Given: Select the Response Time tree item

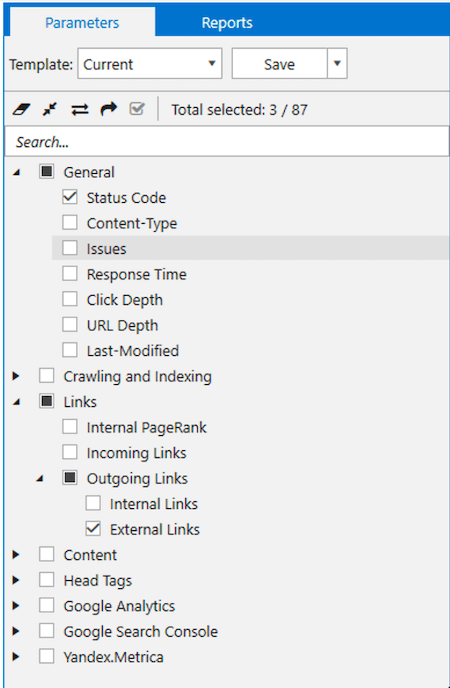Looking at the screenshot, I should (x=136, y=274).
